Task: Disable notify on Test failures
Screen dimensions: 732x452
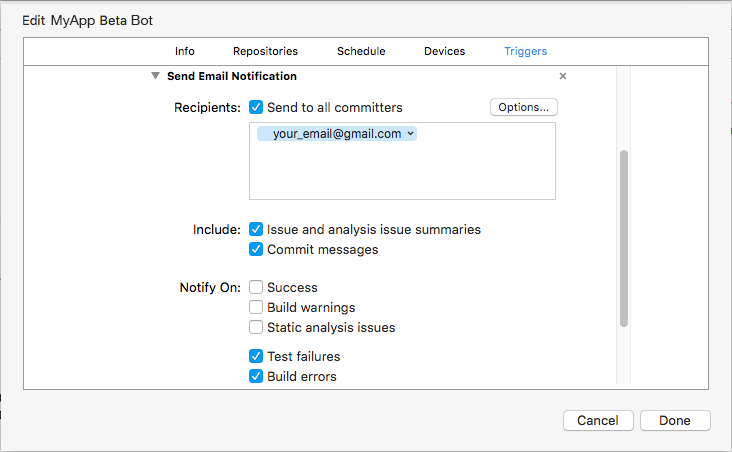Action: point(256,356)
